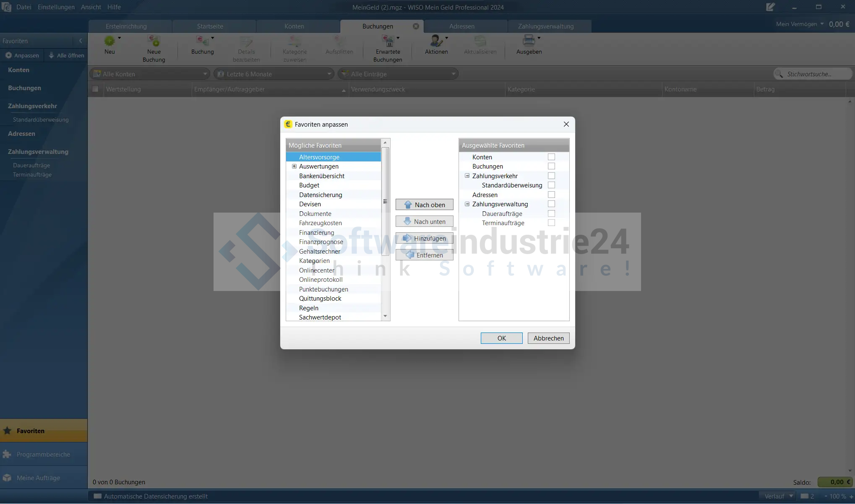The image size is (855, 504).
Task: Expand the Auswertungen tree node
Action: tap(294, 166)
